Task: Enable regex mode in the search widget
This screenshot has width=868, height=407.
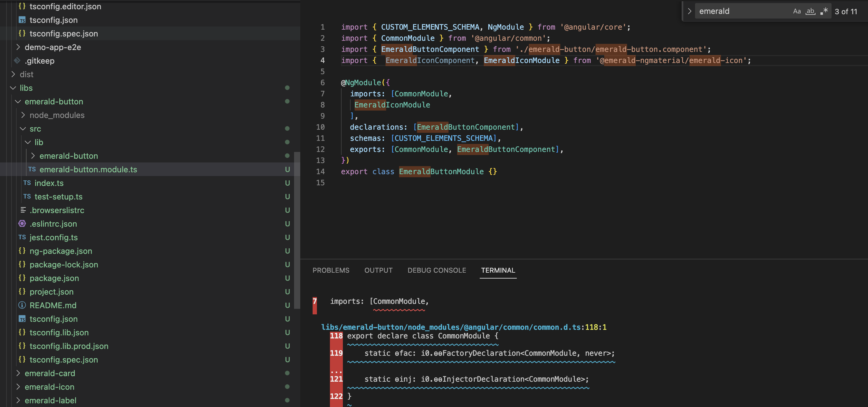Action: point(824,11)
